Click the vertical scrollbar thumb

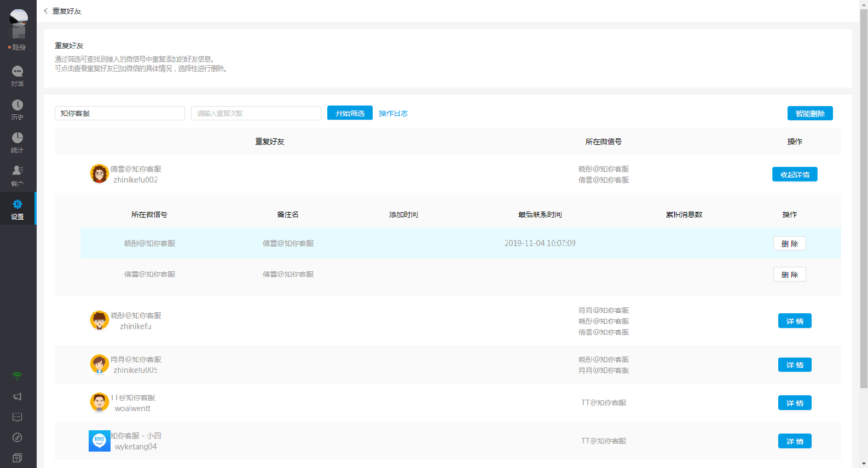[864, 198]
